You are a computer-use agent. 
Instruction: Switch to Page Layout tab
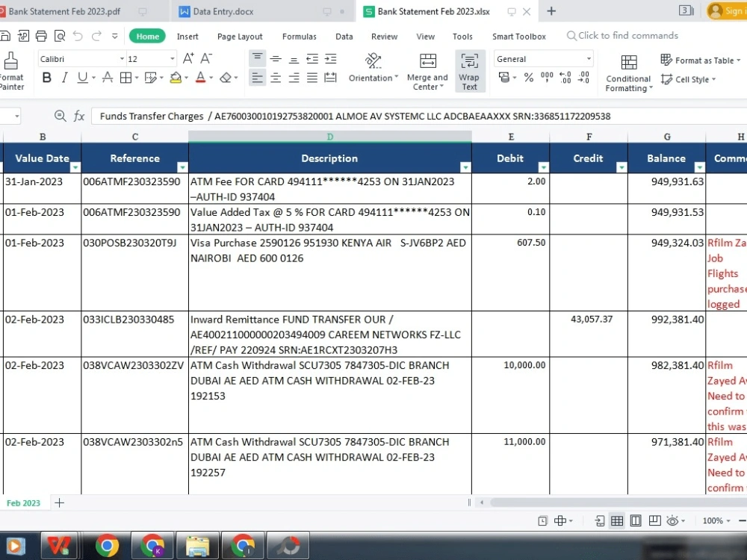click(240, 37)
